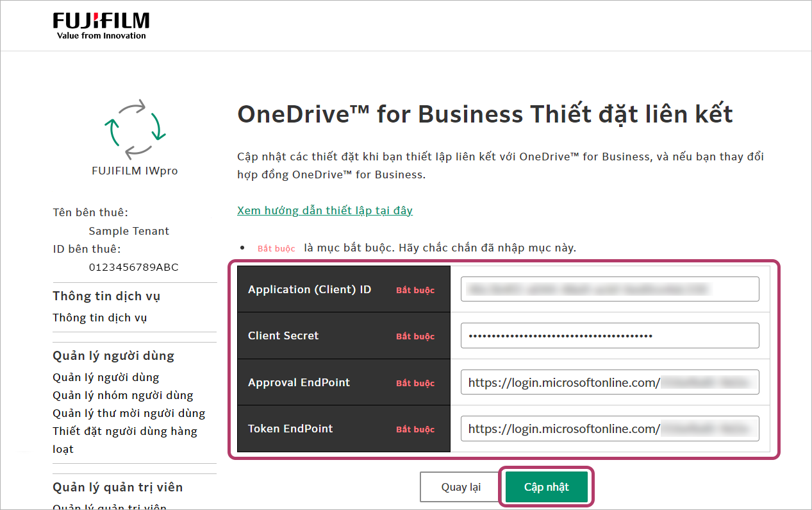Image resolution: width=812 pixels, height=510 pixels.
Task: Select the 'Quản lý người dùng' section heading
Action: pyautogui.click(x=113, y=355)
